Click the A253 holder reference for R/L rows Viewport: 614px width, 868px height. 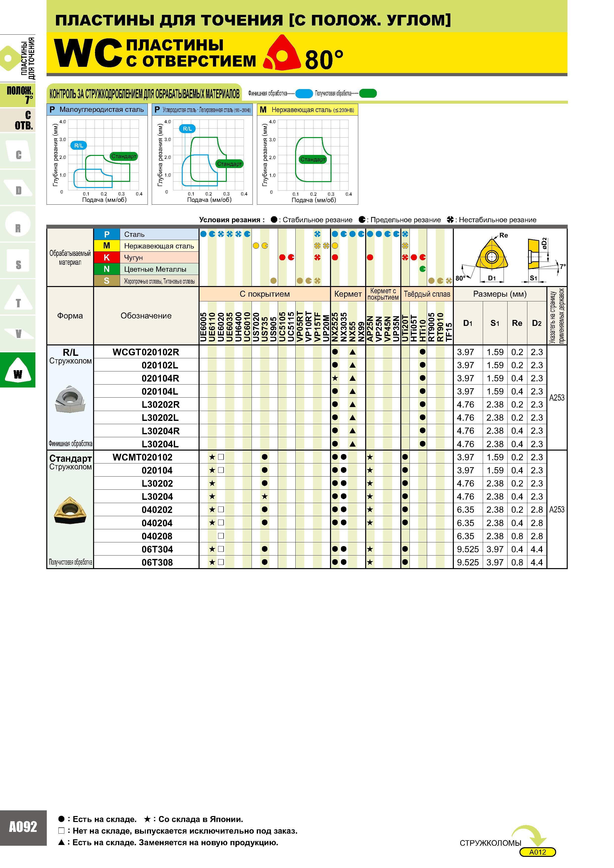557,398
